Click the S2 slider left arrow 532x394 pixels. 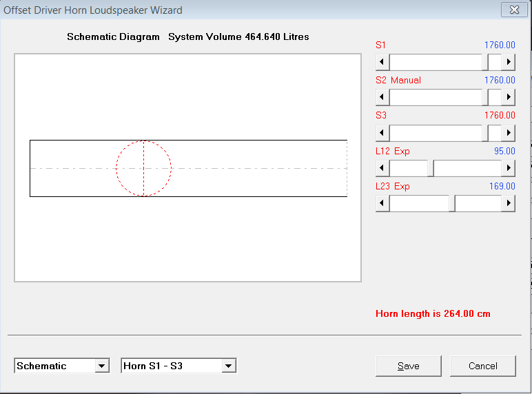click(382, 97)
